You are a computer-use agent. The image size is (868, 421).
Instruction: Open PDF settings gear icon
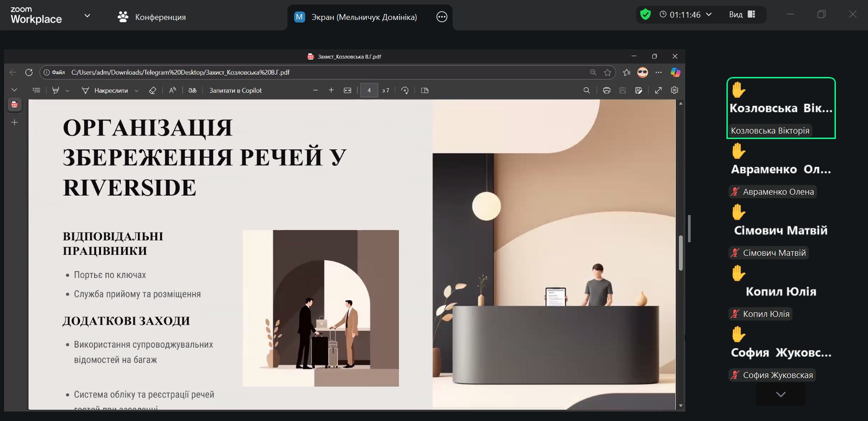tap(674, 91)
